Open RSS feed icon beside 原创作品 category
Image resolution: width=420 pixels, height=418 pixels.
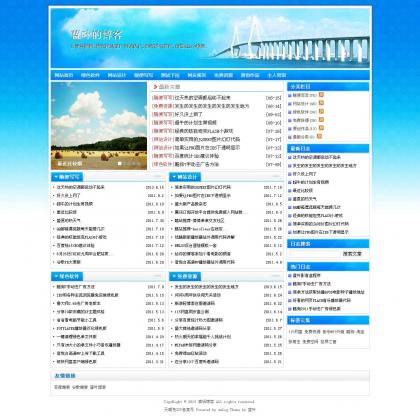click(x=321, y=128)
